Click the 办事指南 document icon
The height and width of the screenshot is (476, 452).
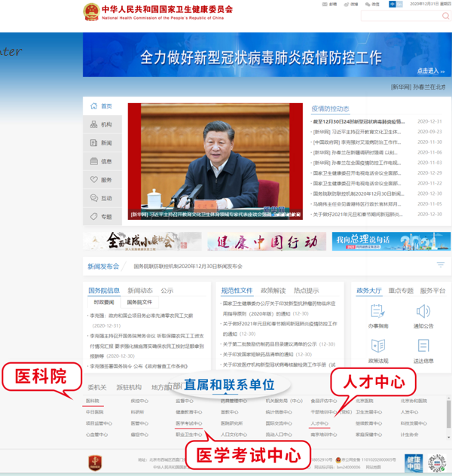[x=378, y=312]
